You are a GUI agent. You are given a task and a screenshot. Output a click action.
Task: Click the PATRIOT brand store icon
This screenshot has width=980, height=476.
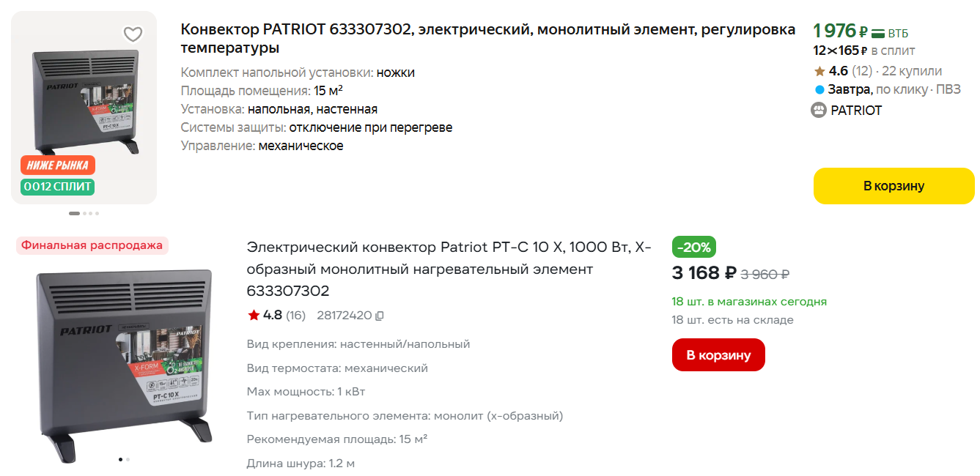point(819,111)
